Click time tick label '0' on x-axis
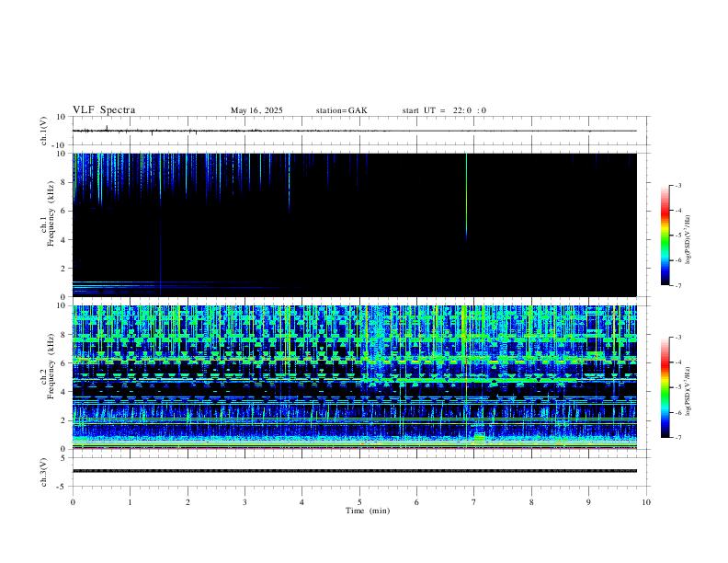The image size is (728, 563). point(73,502)
